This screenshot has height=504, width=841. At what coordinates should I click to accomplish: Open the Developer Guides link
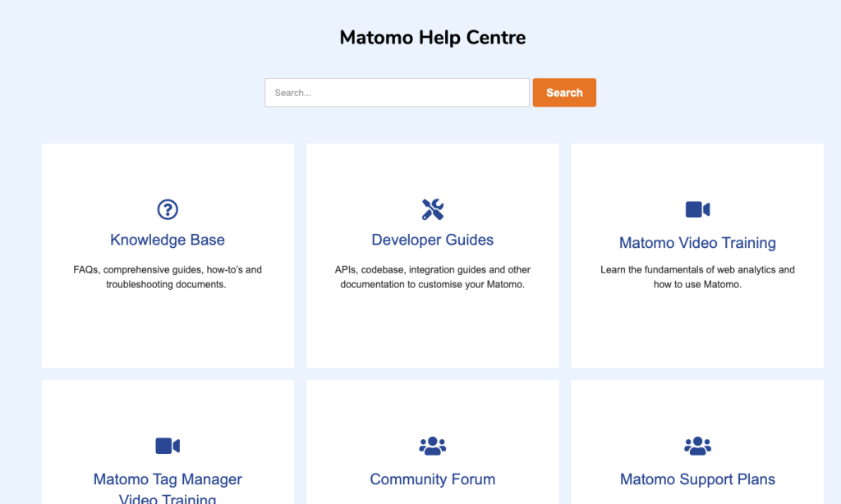pyautogui.click(x=433, y=239)
